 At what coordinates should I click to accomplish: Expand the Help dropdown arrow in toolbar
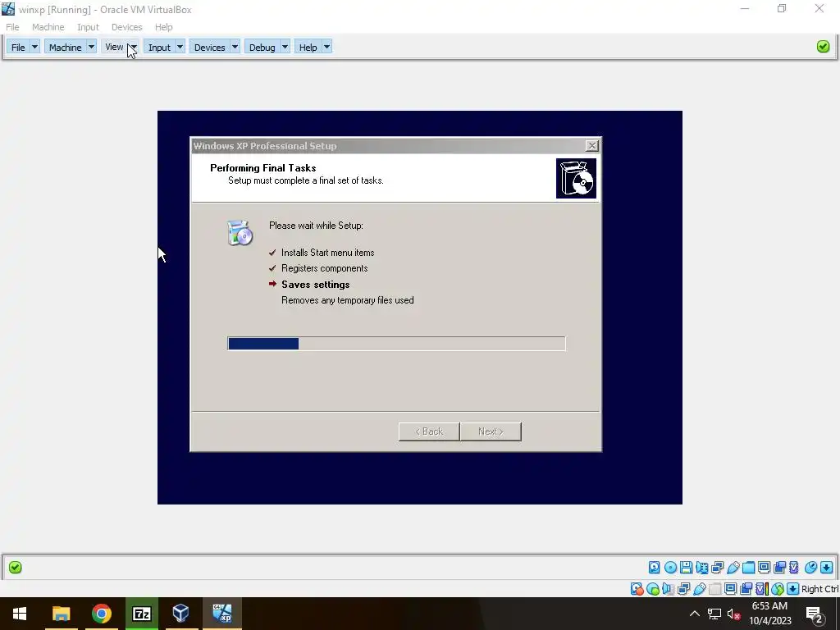[x=326, y=47]
